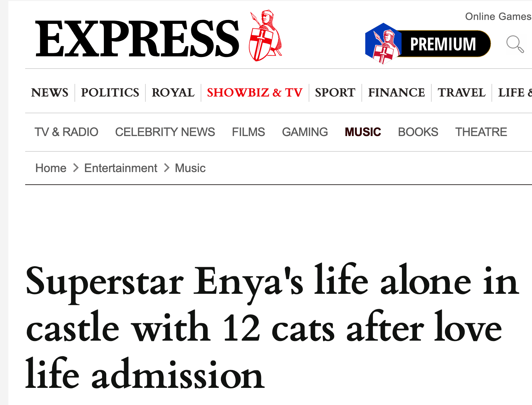Image resolution: width=532 pixels, height=405 pixels.
Task: Go to the News section
Action: (50, 93)
